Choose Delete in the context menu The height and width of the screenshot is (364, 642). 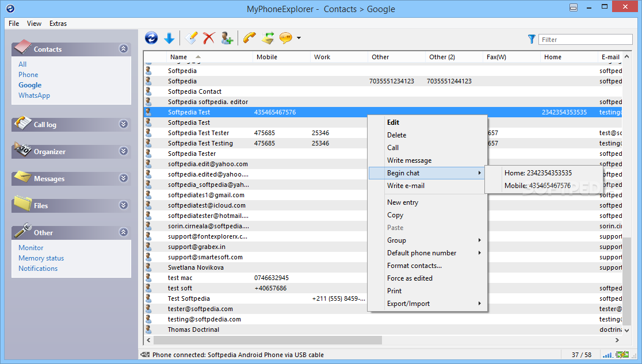click(428, 135)
